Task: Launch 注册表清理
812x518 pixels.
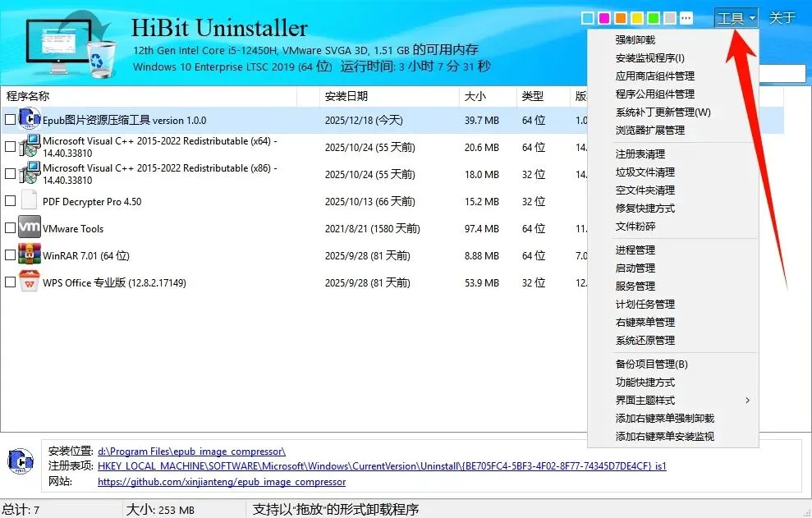Action: 640,154
